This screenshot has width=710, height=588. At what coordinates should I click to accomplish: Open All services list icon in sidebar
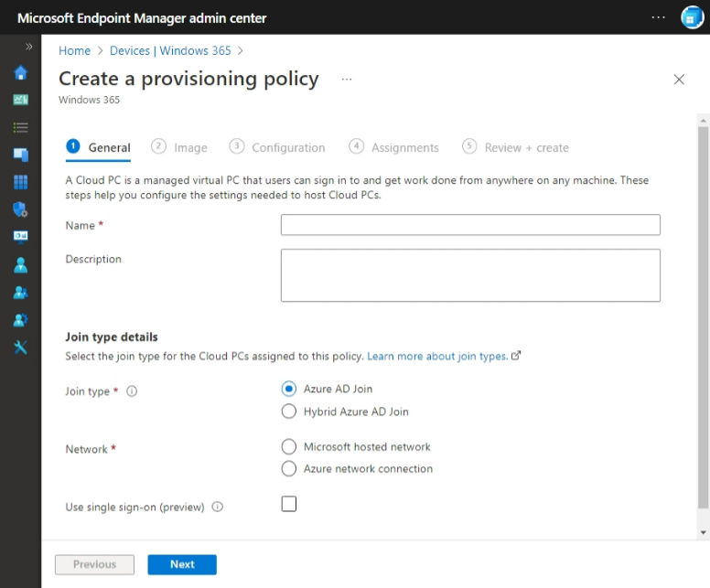[x=20, y=128]
